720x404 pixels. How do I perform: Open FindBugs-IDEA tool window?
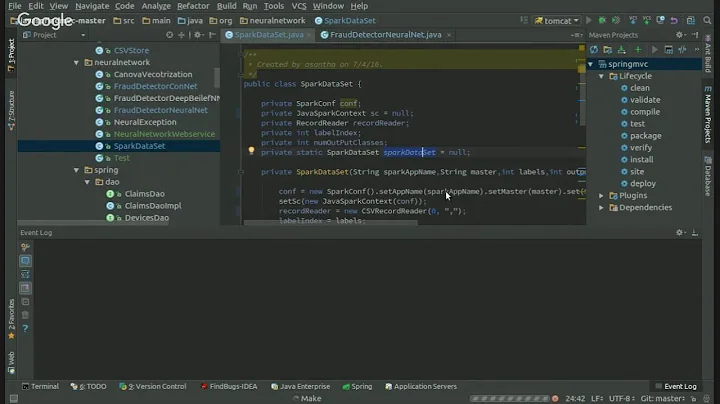pyautogui.click(x=229, y=387)
